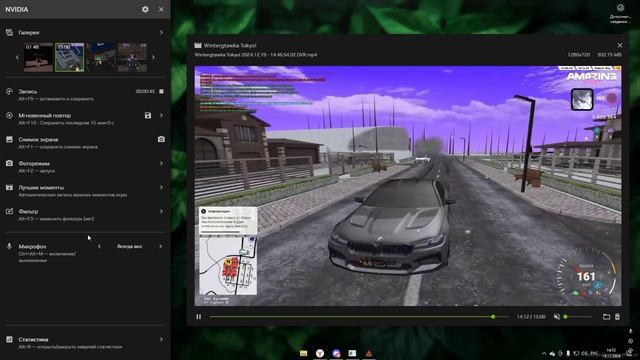Switch microphone mode to previous option

pyautogui.click(x=99, y=246)
